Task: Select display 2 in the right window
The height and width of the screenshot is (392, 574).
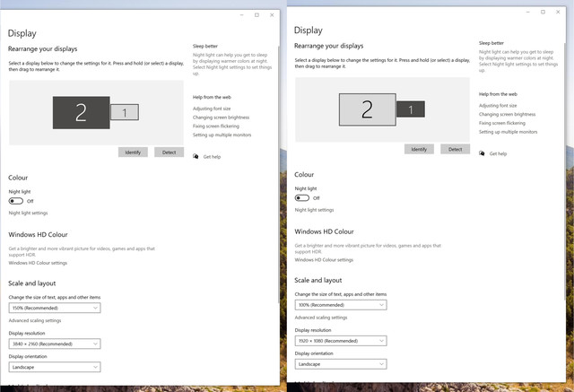Action: (x=367, y=109)
